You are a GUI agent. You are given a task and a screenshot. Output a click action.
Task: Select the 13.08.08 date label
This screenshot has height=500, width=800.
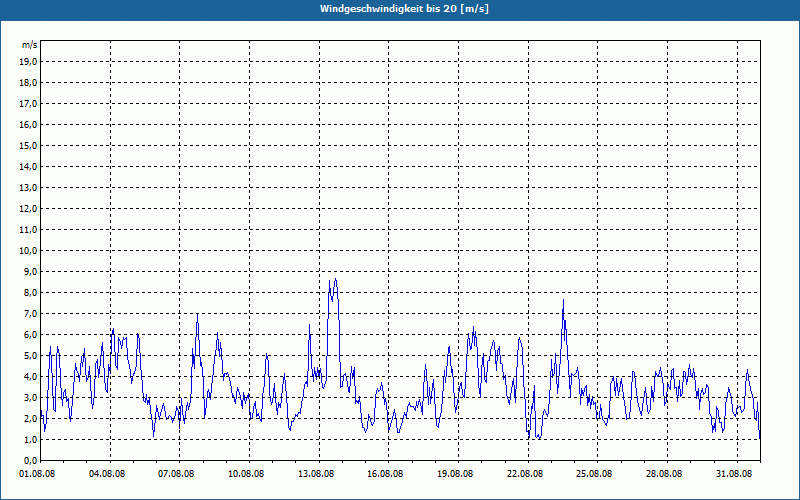[316, 473]
